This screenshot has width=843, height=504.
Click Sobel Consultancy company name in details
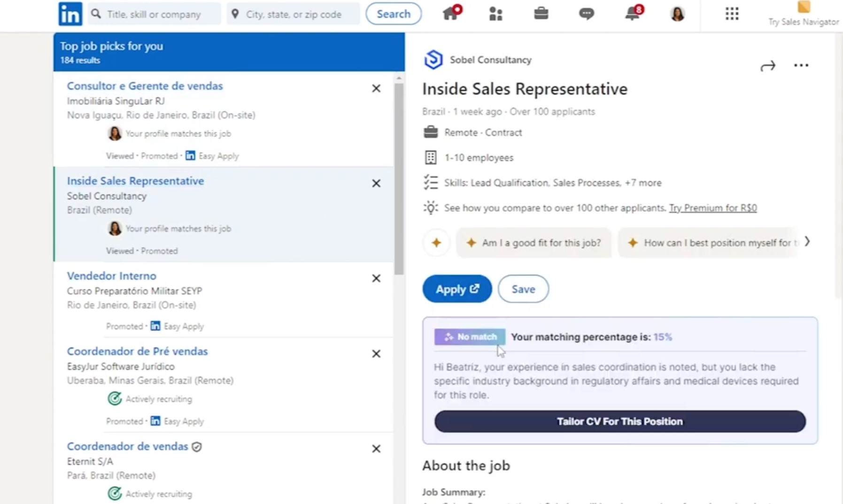click(x=491, y=60)
